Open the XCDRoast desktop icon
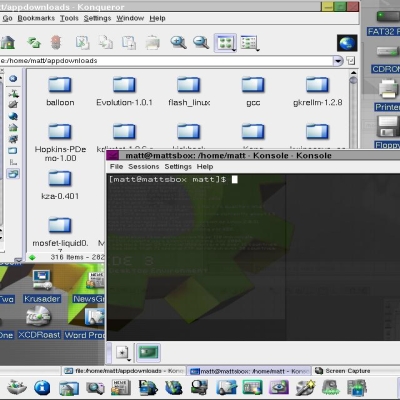This screenshot has height=400, width=400. [39, 322]
